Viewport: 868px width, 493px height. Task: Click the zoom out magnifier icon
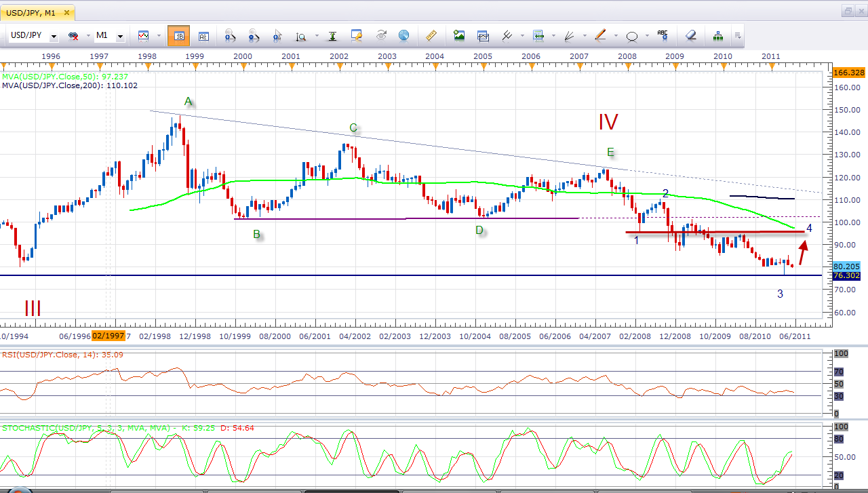[254, 36]
